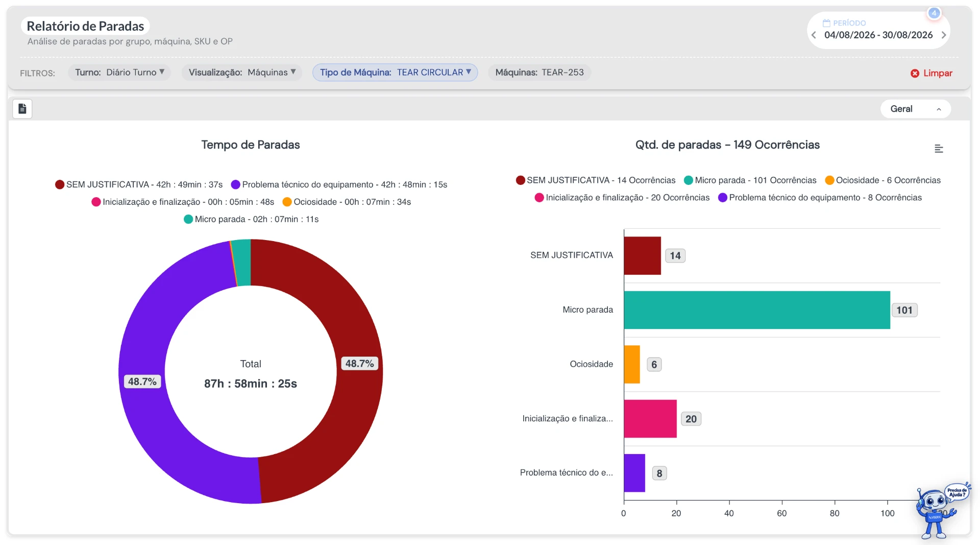This screenshot has height=545, width=980.
Task: Open the Visualização Máquinas dropdown
Action: pyautogui.click(x=242, y=73)
